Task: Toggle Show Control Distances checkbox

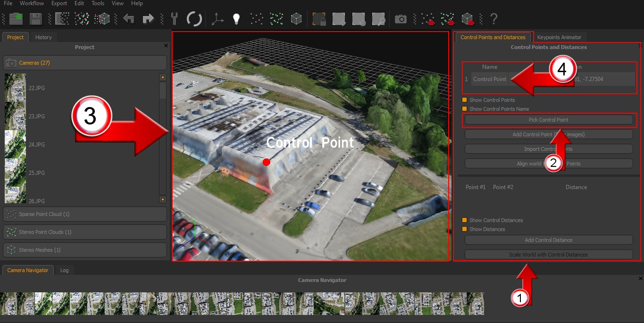Action: [x=465, y=220]
